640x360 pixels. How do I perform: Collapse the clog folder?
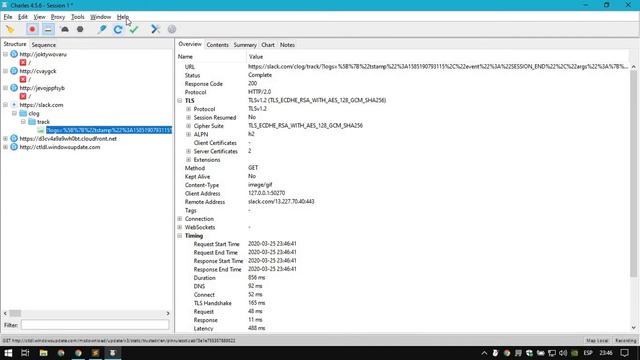tap(14, 113)
